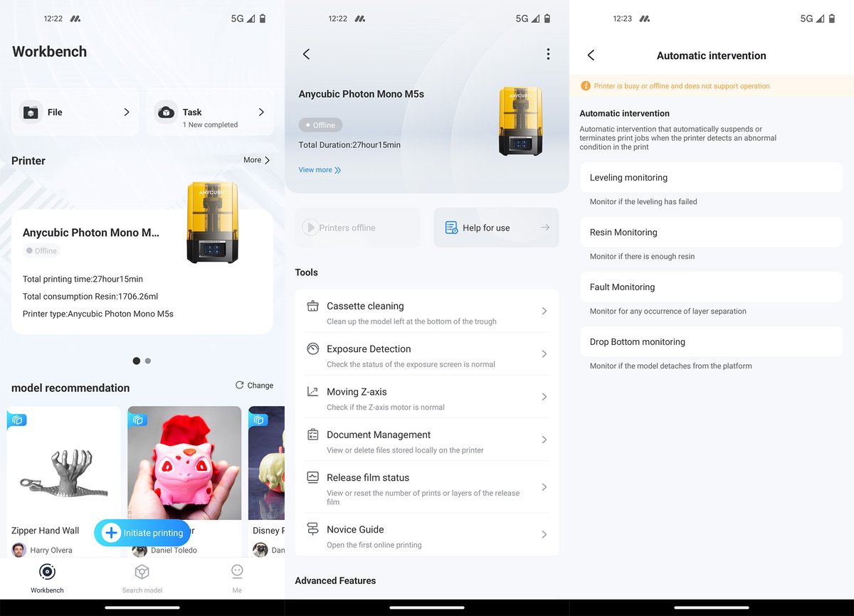Tap the battery icon on Workbench status bar
The image size is (854, 616).
pos(263,19)
